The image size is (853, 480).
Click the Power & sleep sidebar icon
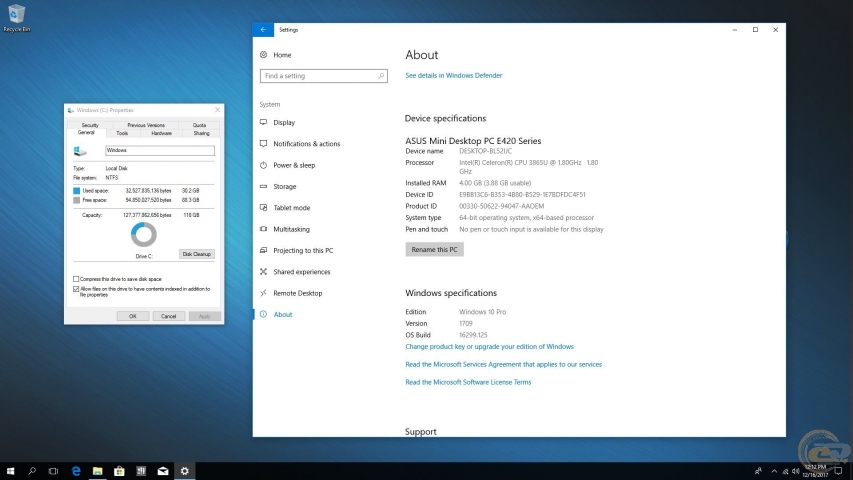[x=264, y=165]
